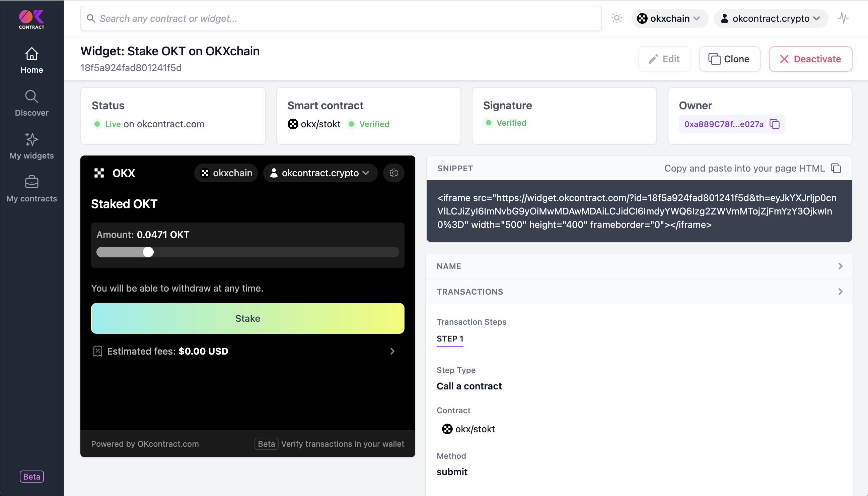Click the STEP 1 tab
868x496 pixels.
(x=450, y=338)
